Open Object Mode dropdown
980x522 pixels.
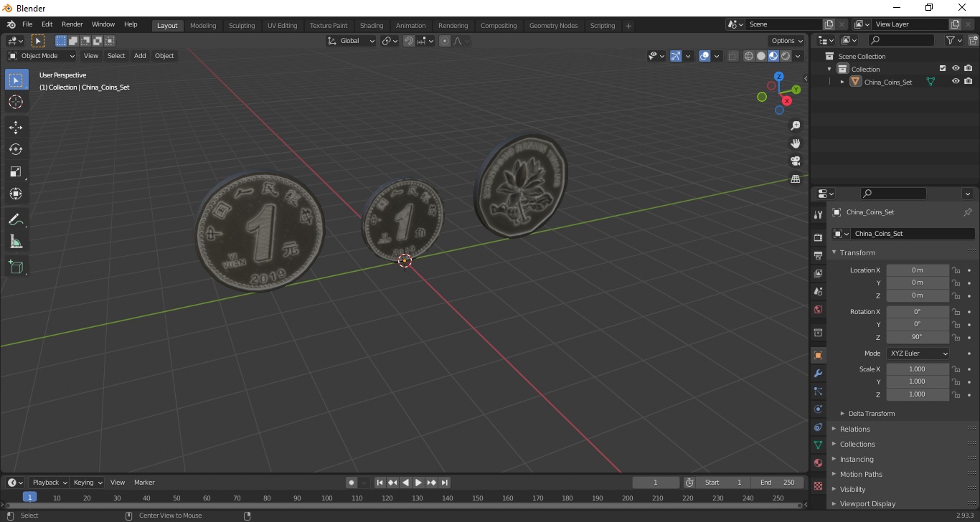click(x=42, y=56)
